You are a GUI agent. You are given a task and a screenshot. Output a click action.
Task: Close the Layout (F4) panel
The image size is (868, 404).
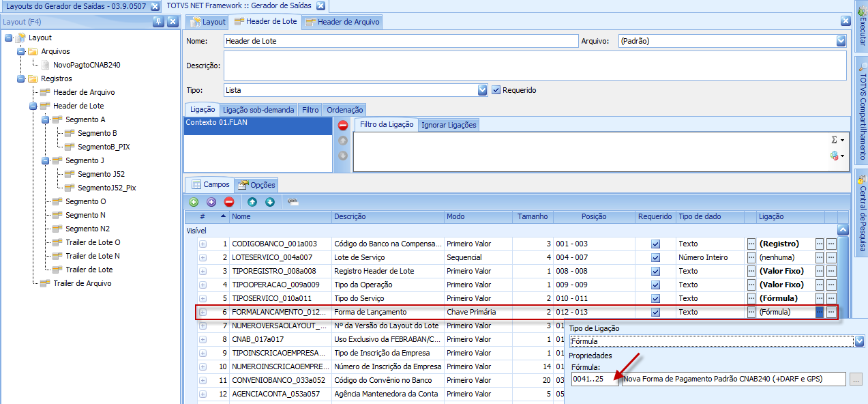173,22
